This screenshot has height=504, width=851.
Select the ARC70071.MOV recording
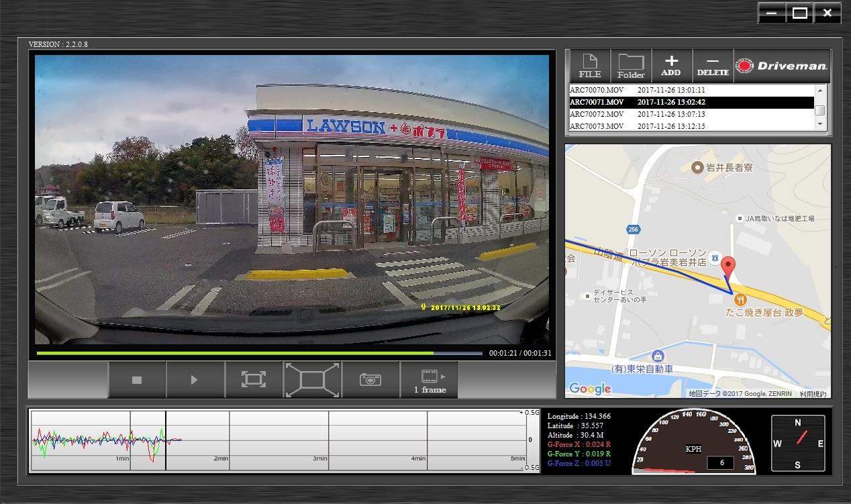(691, 102)
